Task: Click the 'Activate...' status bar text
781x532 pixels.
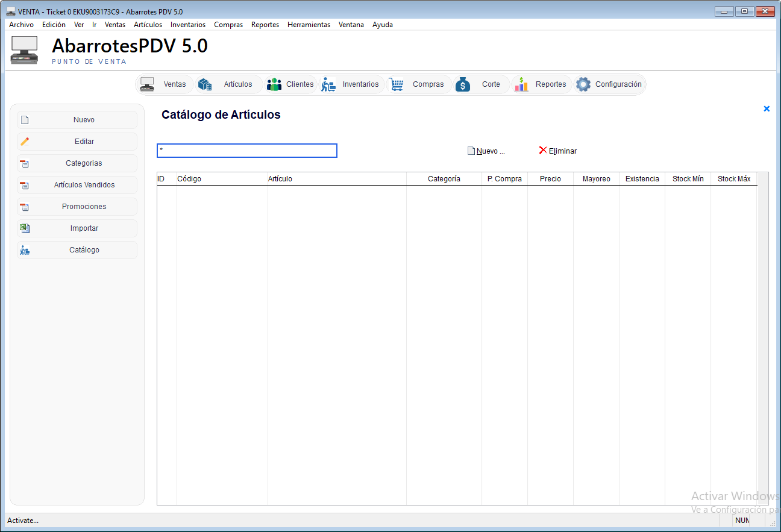Action: point(23,521)
